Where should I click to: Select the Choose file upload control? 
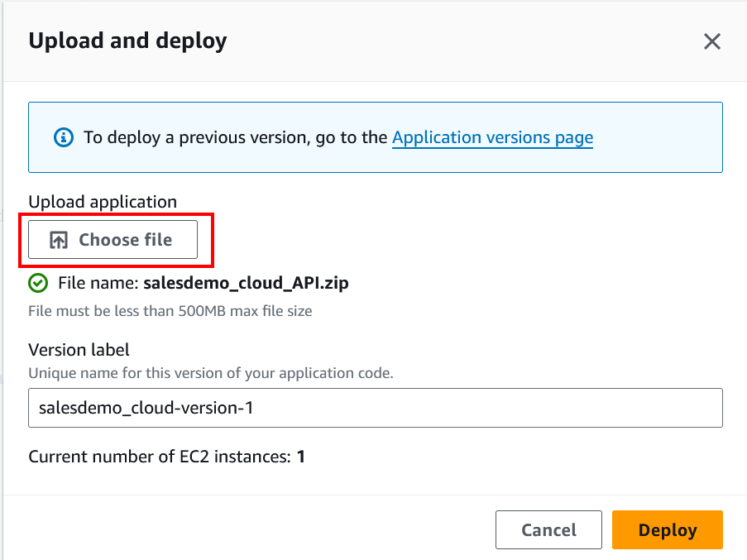coord(113,239)
